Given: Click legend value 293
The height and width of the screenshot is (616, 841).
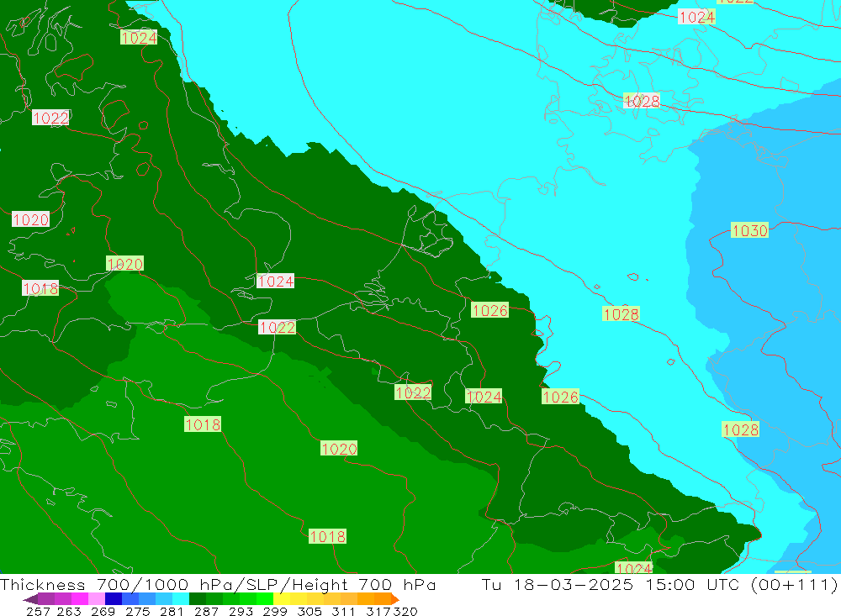Looking at the screenshot, I should [241, 611].
